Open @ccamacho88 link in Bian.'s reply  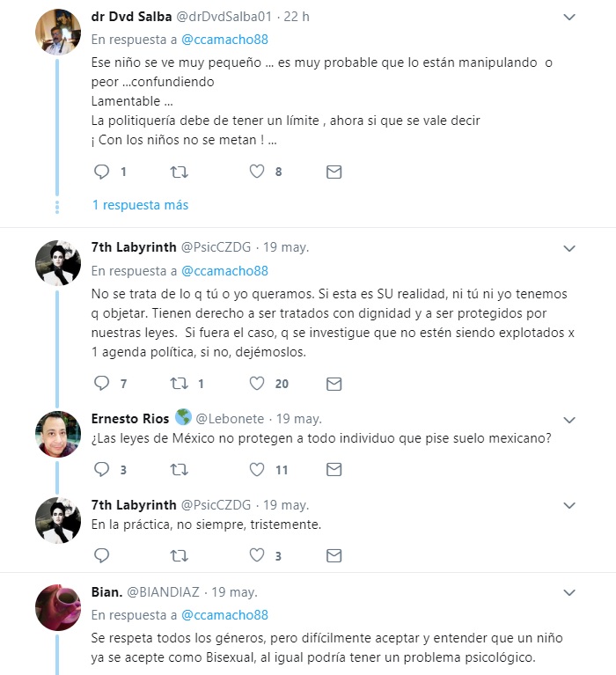coord(224,615)
